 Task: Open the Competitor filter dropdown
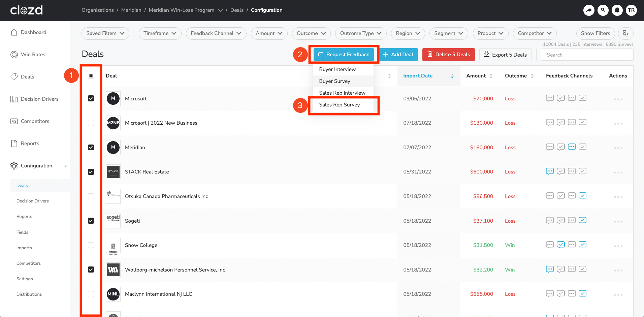click(x=535, y=33)
